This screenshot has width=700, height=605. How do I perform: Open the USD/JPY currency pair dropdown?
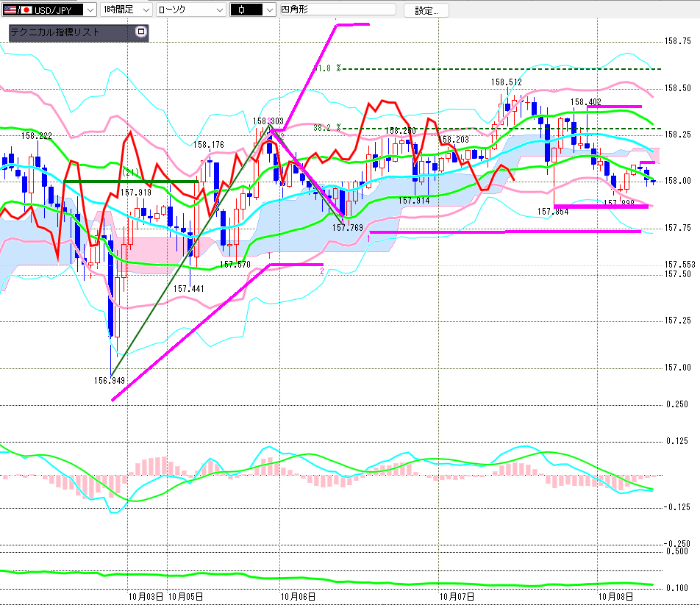click(49, 10)
